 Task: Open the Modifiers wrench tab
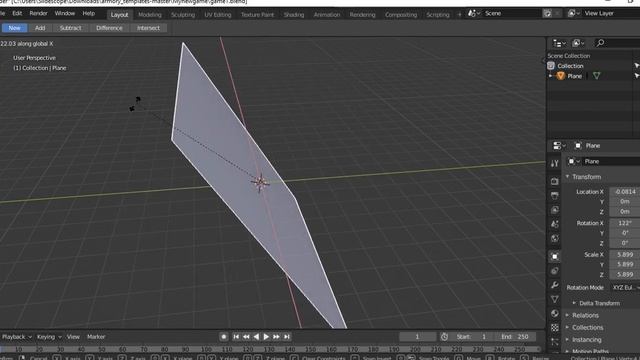point(554,285)
